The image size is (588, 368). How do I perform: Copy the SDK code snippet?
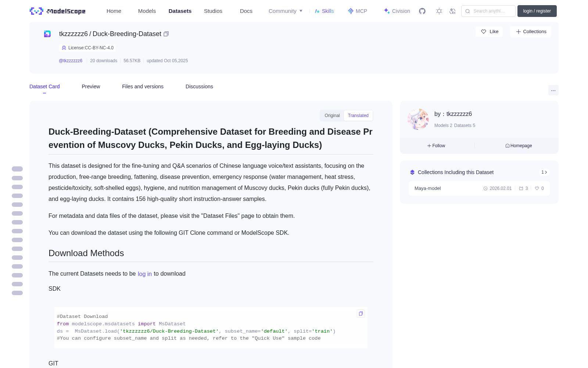pyautogui.click(x=361, y=314)
